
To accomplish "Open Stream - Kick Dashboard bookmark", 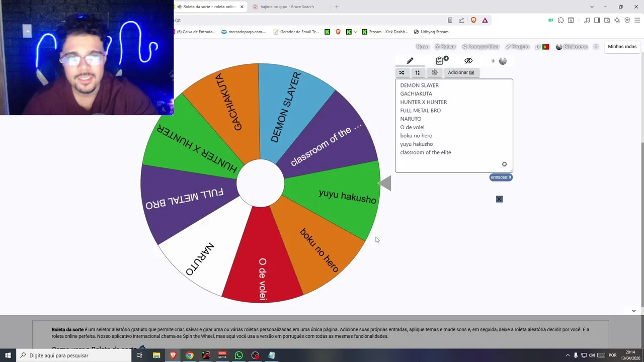I will click(x=385, y=32).
